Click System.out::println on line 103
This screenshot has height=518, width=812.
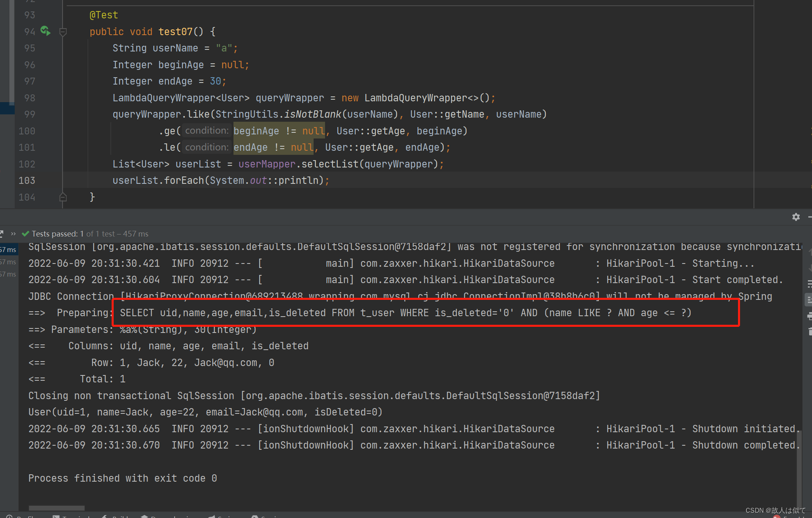point(264,181)
